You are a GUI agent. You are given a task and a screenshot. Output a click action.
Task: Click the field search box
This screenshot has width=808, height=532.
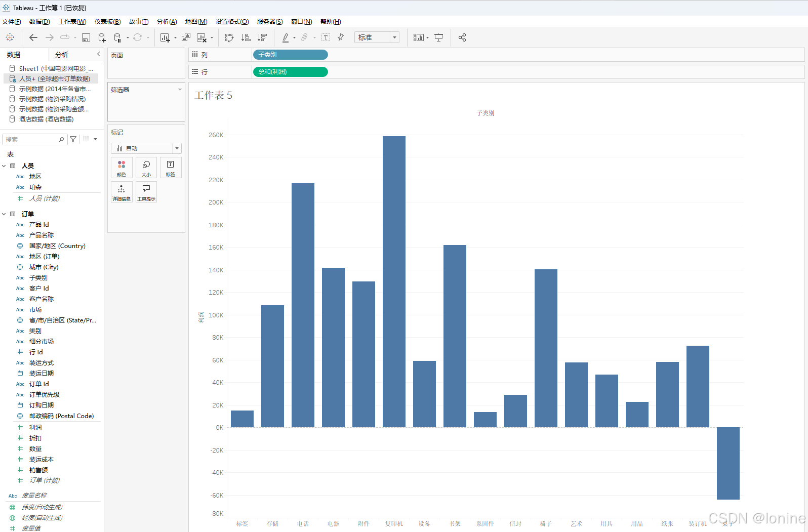34,139
